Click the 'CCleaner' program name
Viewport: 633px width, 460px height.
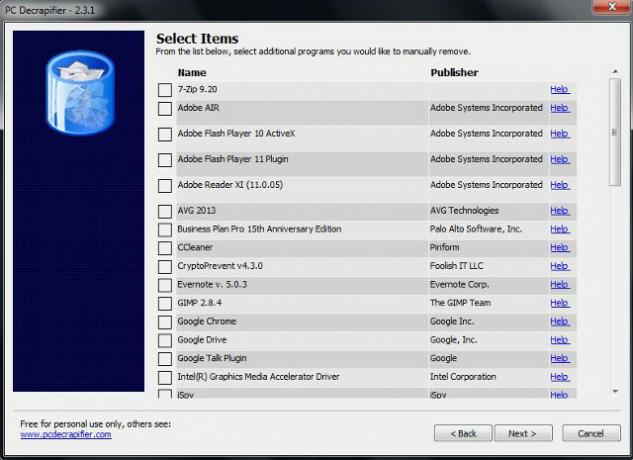click(195, 247)
